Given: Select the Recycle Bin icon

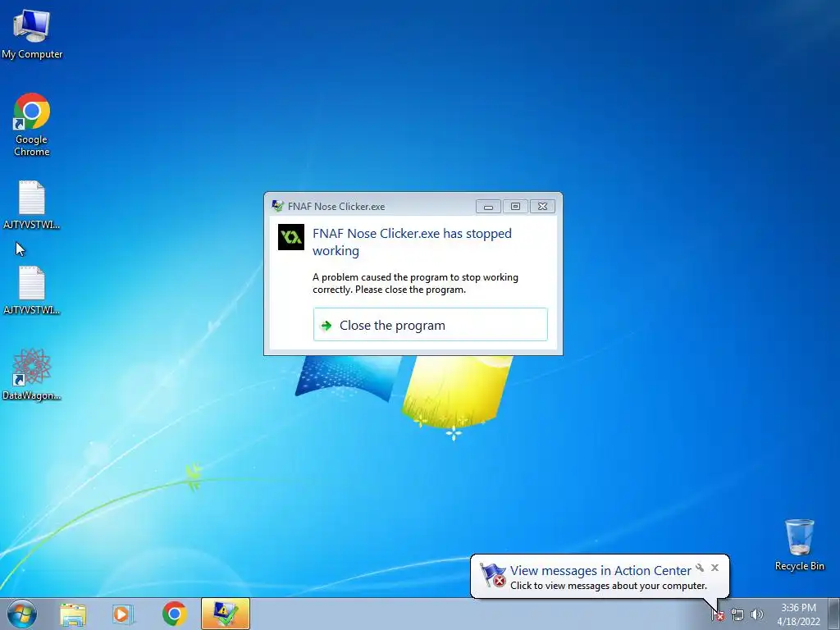Looking at the screenshot, I should coord(799,545).
